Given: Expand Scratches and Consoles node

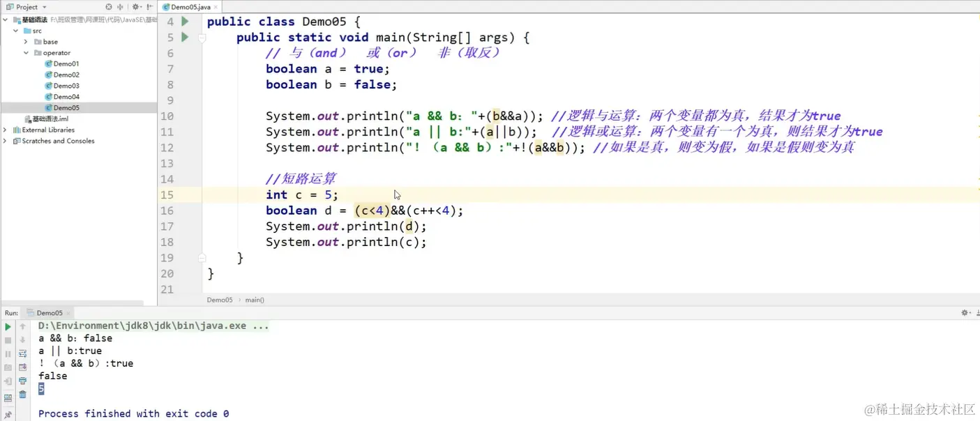Looking at the screenshot, I should click(x=6, y=141).
